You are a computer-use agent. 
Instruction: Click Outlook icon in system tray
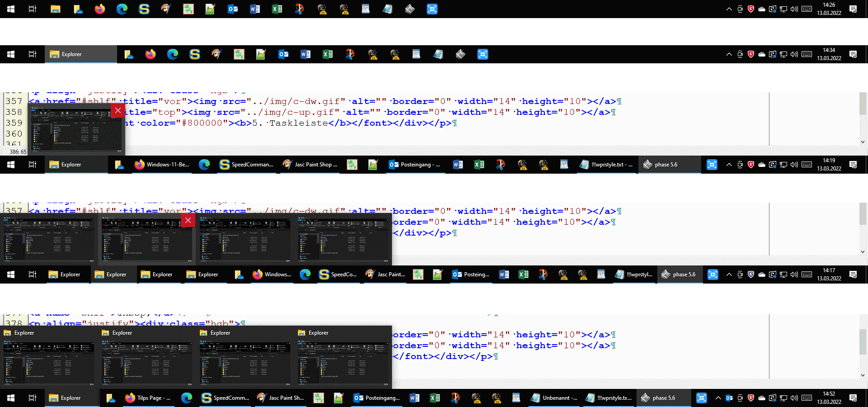729,398
